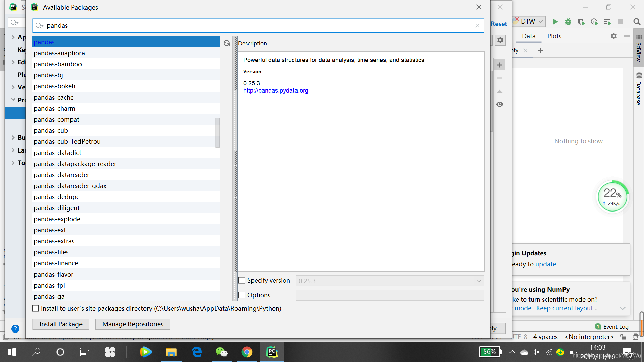Switch to the Data tab in SciView
The height and width of the screenshot is (362, 644).
coord(529,36)
